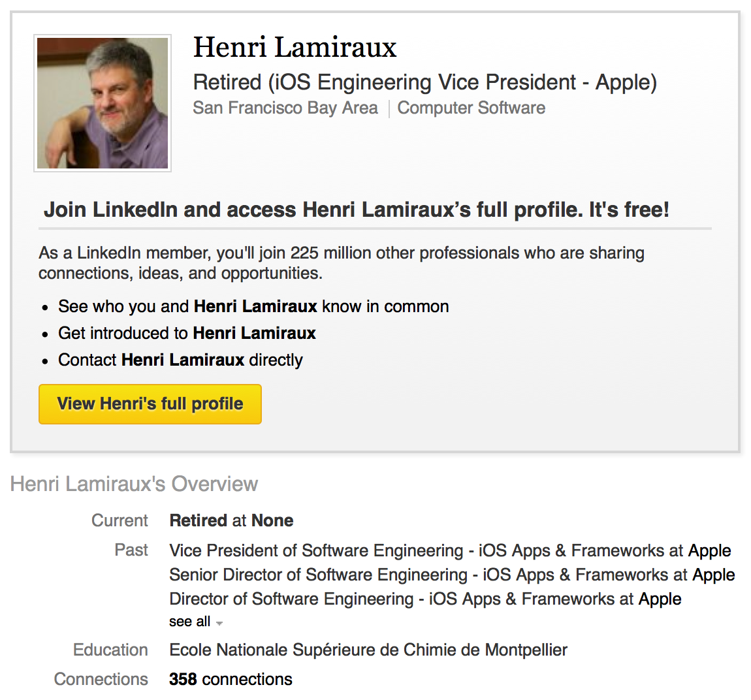Expand see all past positions arrow
The image size is (751, 700).
tap(219, 623)
